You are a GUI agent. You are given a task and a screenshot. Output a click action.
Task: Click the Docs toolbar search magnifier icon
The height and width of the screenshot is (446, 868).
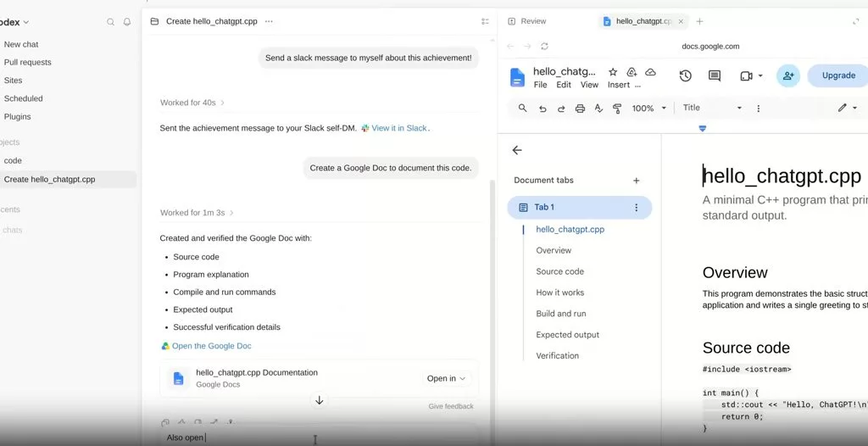tap(522, 108)
